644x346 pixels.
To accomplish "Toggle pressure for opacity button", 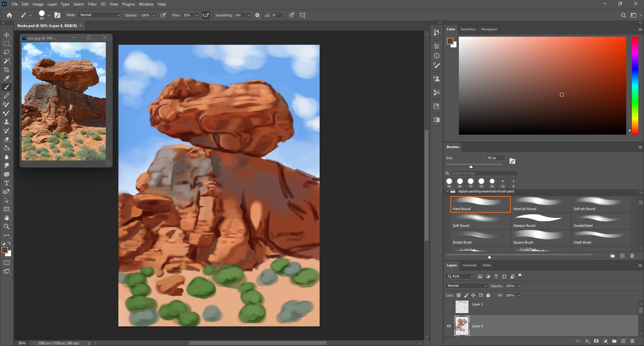I will [163, 15].
